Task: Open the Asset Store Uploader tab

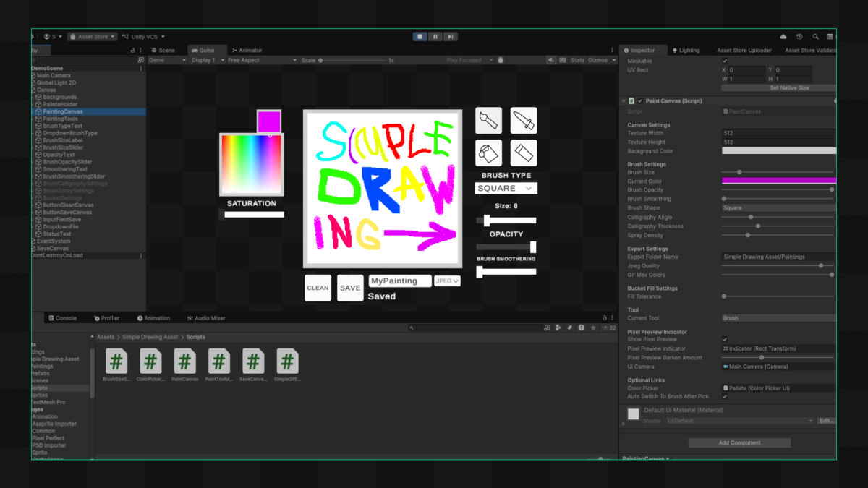Action: tap(744, 51)
